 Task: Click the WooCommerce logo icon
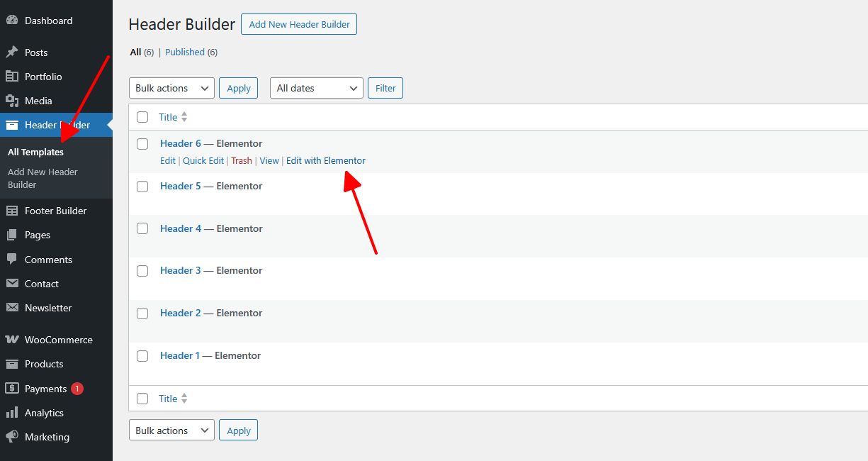12,340
